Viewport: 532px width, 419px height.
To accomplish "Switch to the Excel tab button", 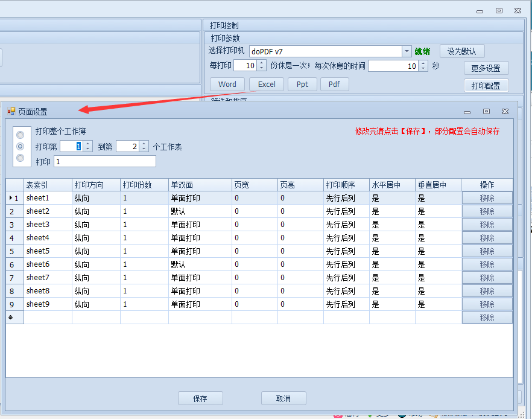I will click(267, 84).
